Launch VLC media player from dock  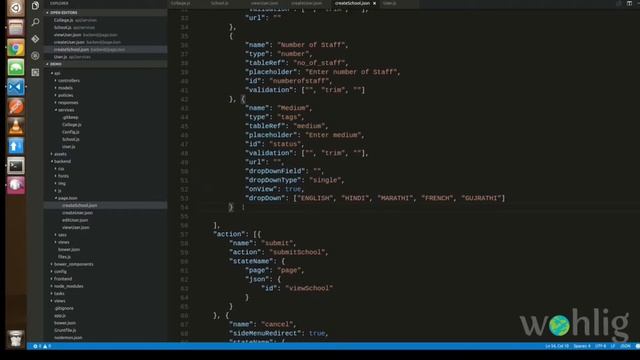point(16,127)
